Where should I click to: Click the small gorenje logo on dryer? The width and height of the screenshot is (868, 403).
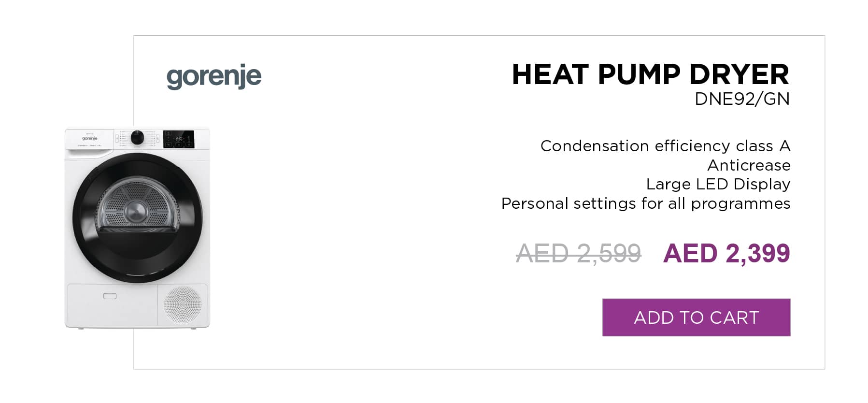[x=89, y=138]
